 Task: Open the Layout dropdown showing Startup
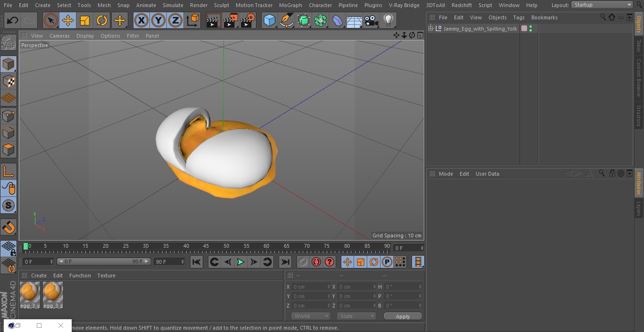(602, 5)
